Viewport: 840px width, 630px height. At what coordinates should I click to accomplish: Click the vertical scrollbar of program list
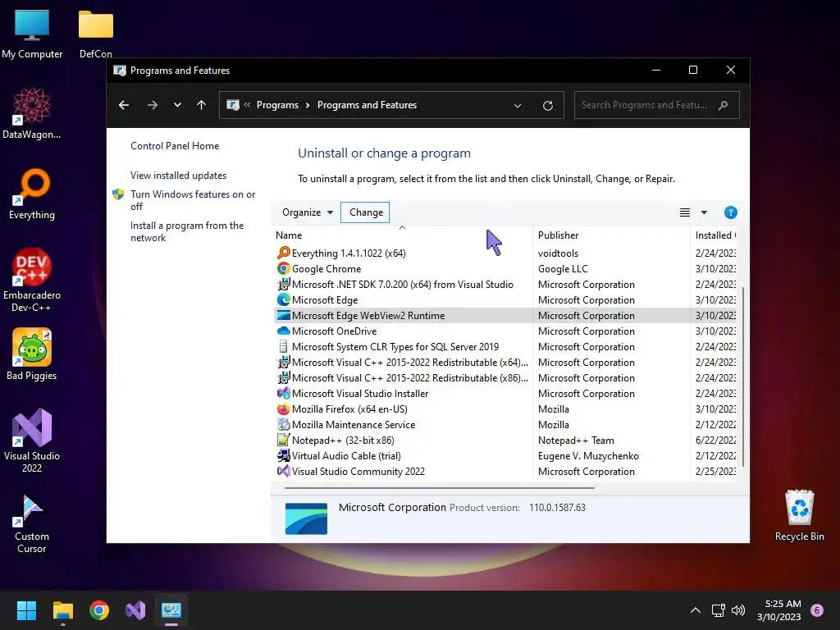point(742,375)
